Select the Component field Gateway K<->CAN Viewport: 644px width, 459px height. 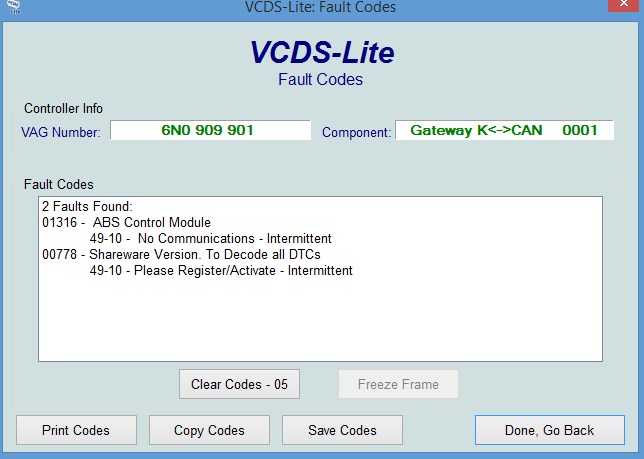click(504, 130)
